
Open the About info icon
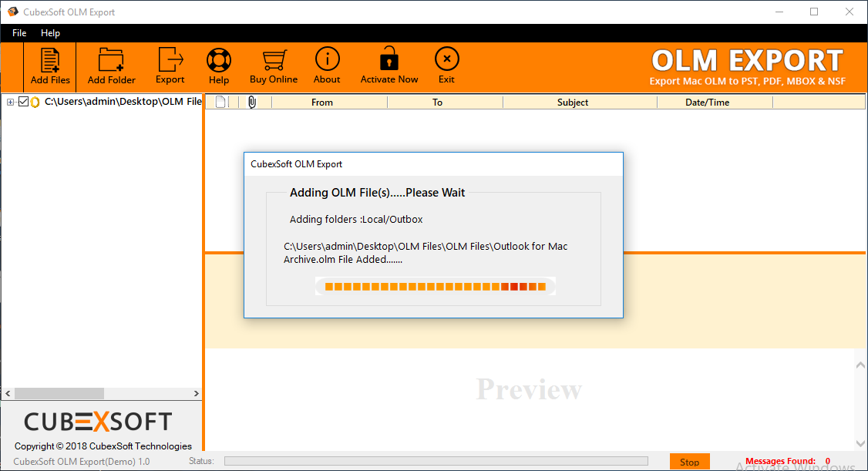point(327,59)
